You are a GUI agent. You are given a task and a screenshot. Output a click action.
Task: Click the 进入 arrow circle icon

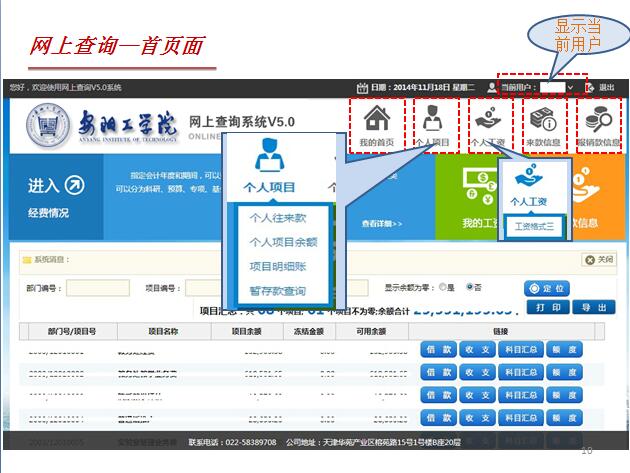coord(74,185)
